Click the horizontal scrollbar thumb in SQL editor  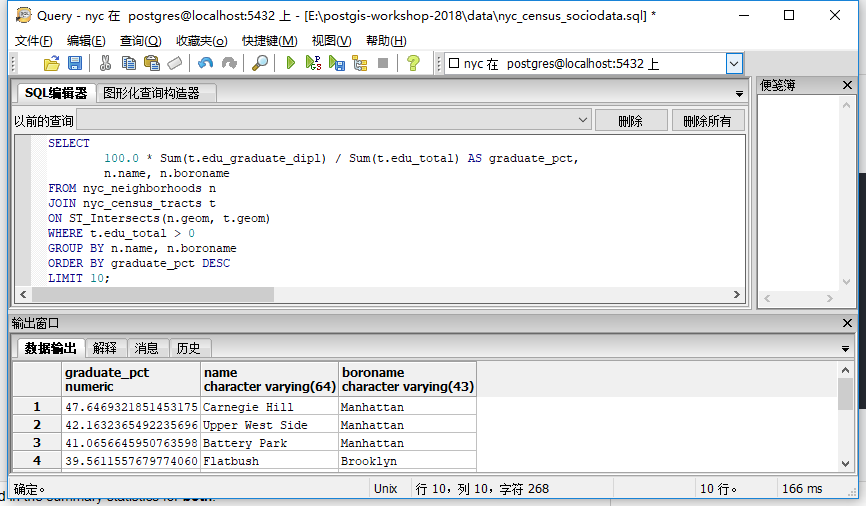(152, 294)
